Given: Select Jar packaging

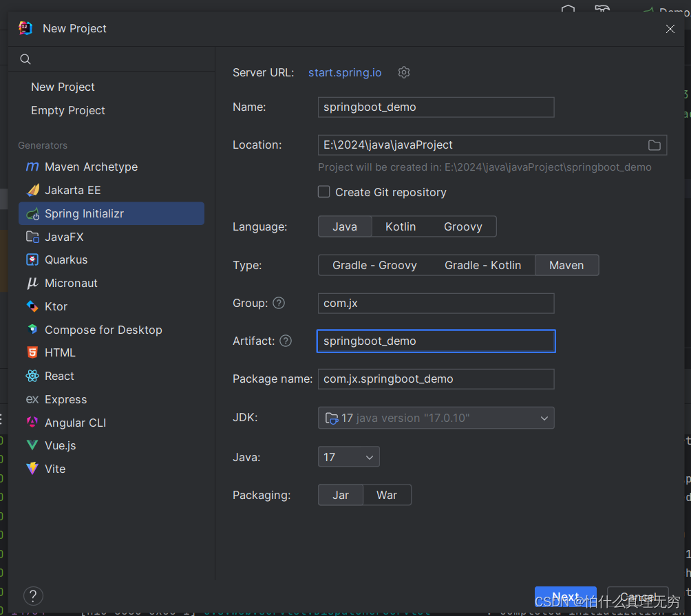Looking at the screenshot, I should point(341,495).
